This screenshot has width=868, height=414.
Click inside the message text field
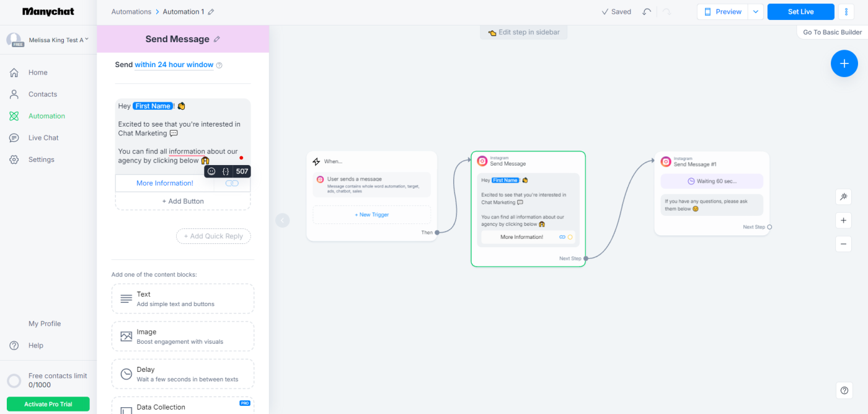[x=183, y=135]
